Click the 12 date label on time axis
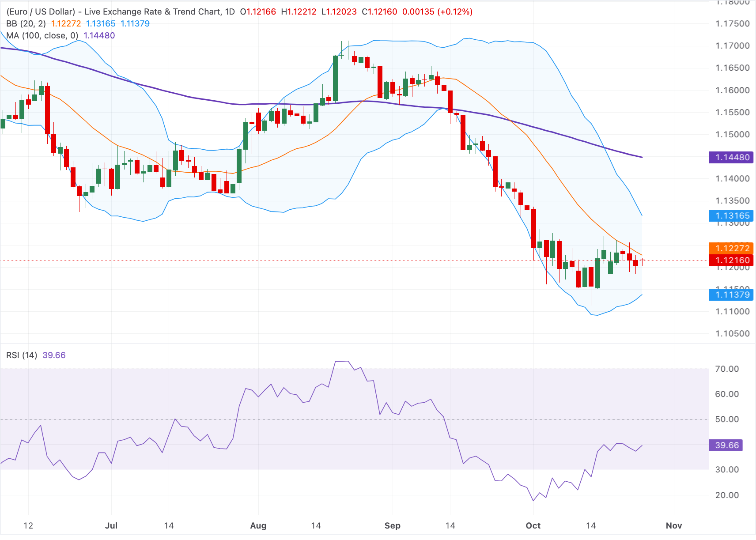Image resolution: width=756 pixels, height=540 pixels. tap(28, 526)
